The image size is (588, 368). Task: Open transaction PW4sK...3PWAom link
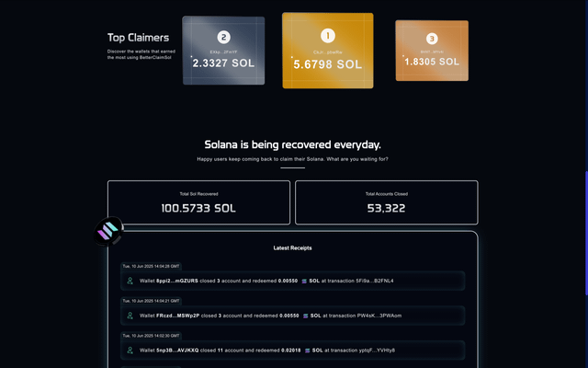point(377,316)
